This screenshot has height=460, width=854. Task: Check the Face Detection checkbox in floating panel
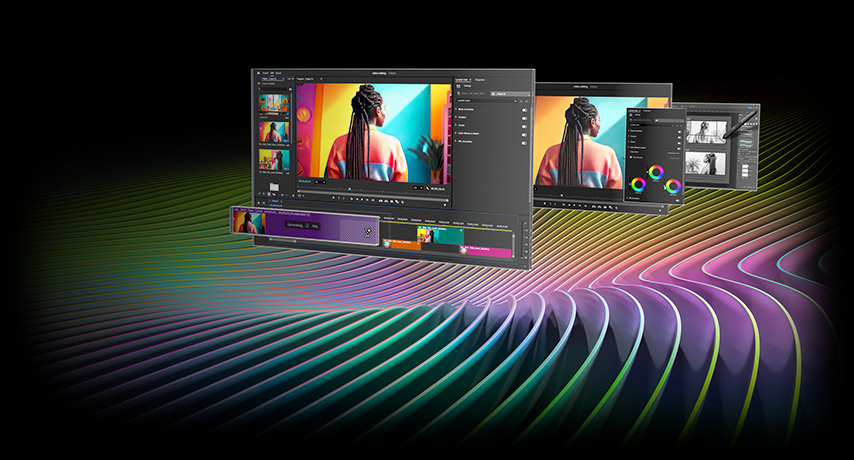click(631, 157)
